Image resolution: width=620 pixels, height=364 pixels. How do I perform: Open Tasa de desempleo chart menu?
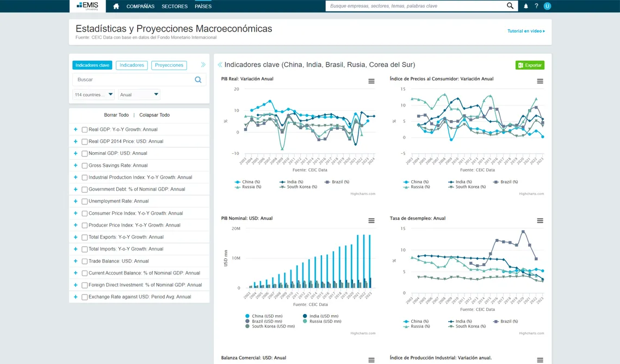pyautogui.click(x=540, y=221)
